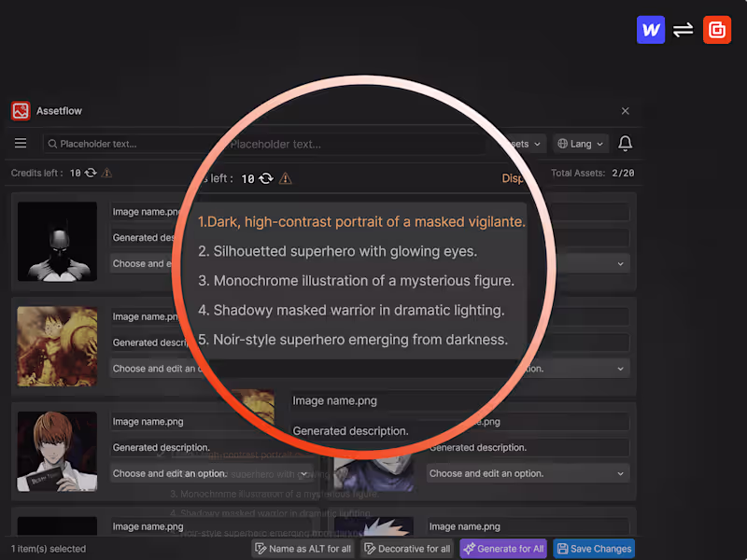Open Light Yagami's Choose and edit option dropdown
This screenshot has height=560, width=747.
coord(211,474)
